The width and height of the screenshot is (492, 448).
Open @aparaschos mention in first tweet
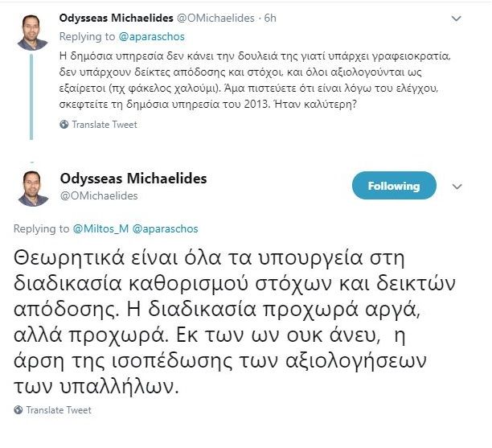[x=152, y=37]
